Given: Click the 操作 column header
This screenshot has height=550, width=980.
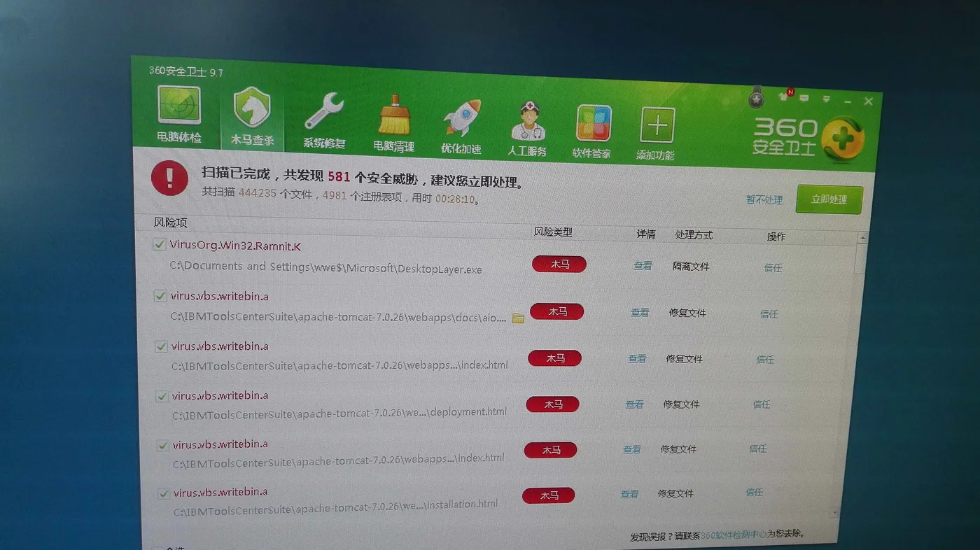Looking at the screenshot, I should pos(776,237).
